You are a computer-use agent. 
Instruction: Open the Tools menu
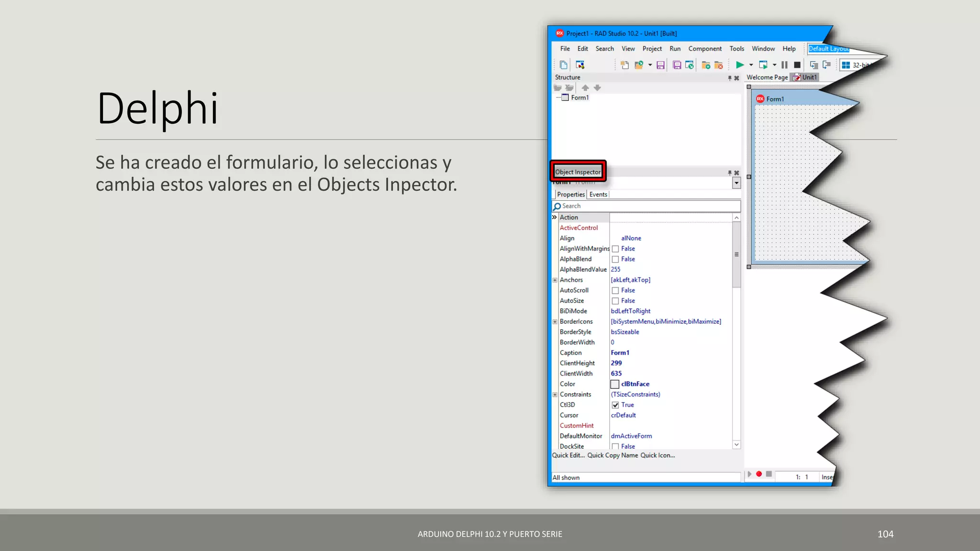tap(737, 49)
